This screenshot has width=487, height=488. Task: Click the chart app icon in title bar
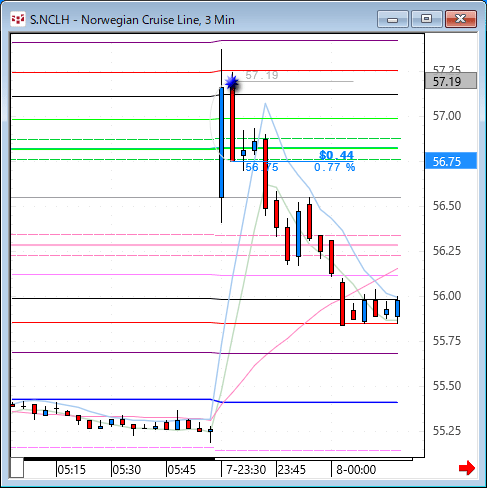[18, 19]
